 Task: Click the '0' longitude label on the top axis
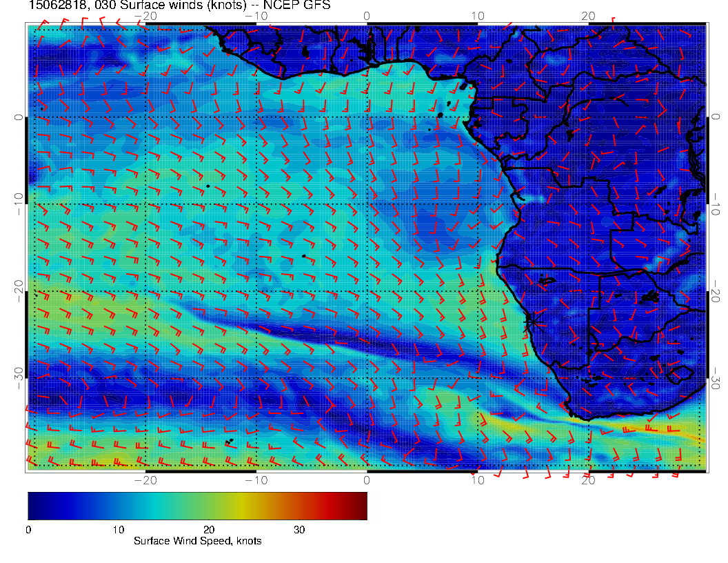click(367, 16)
